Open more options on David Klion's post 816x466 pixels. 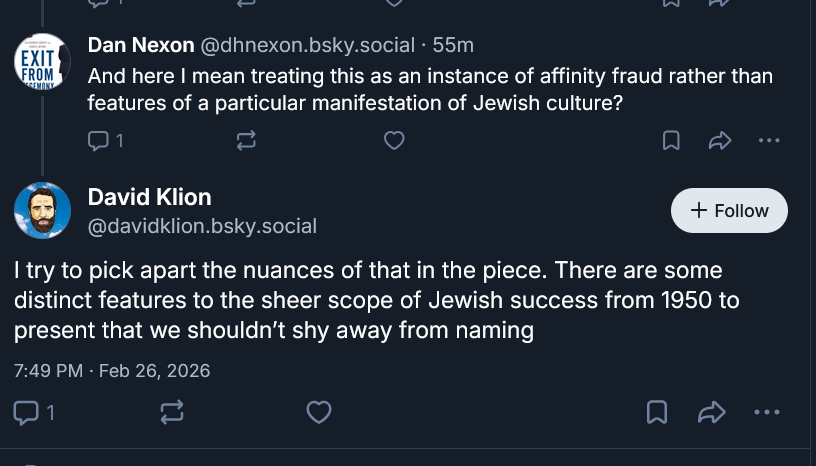[766, 411]
